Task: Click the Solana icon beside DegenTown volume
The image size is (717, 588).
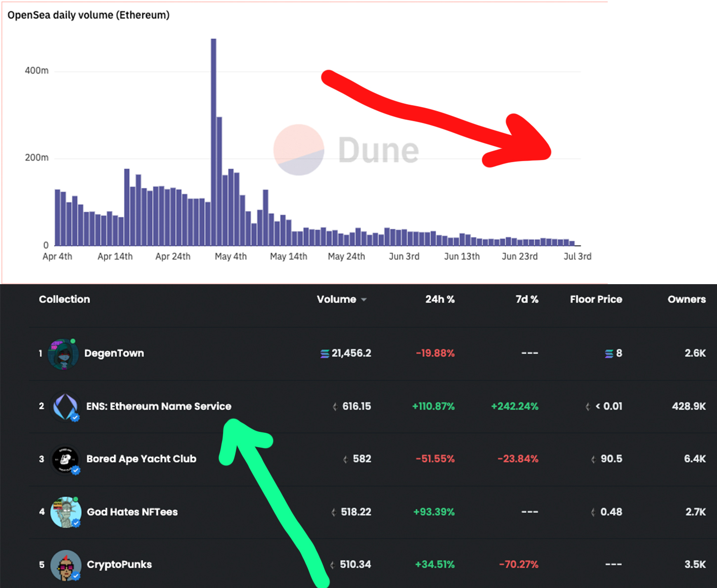Action: coord(325,354)
